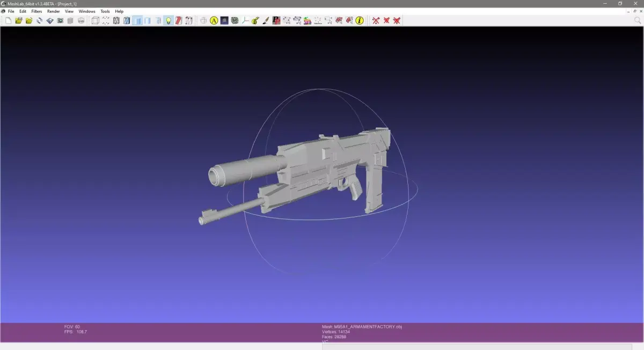Open the Render menu
The width and height of the screenshot is (644, 350).
point(54,11)
